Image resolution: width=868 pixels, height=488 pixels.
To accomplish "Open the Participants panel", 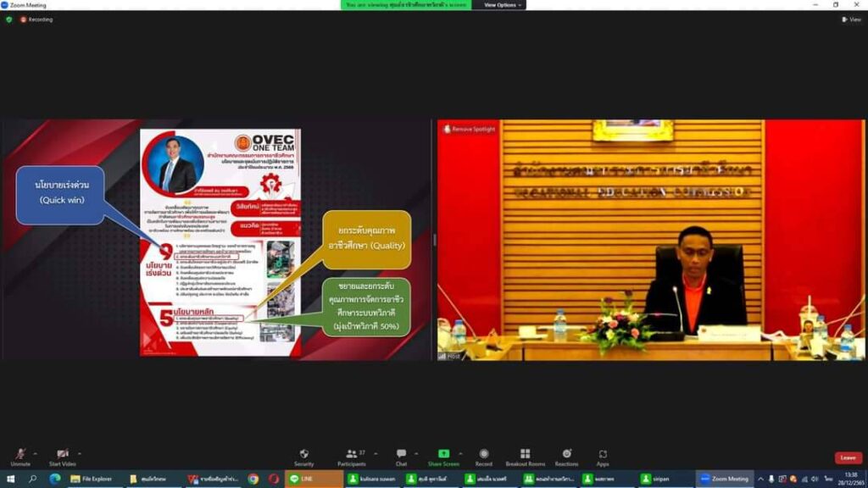I will point(351,455).
